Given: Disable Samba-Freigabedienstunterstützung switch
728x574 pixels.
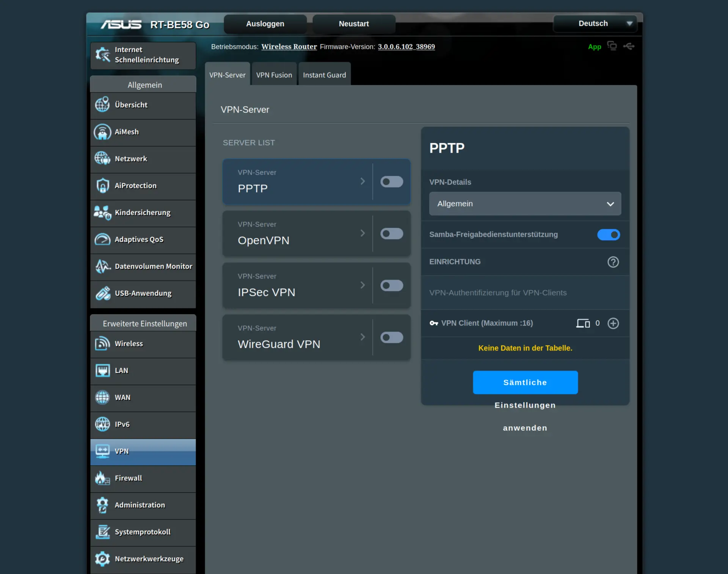Looking at the screenshot, I should (x=608, y=235).
